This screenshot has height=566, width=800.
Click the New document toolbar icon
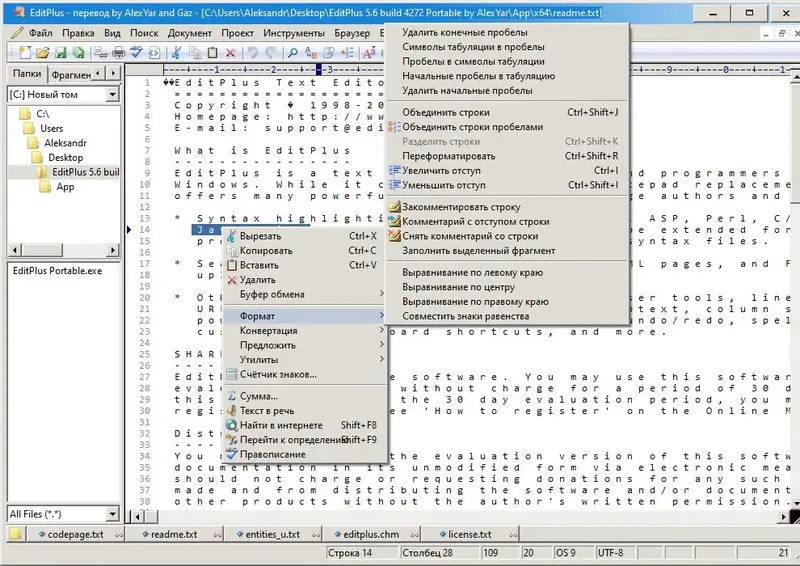point(24,53)
